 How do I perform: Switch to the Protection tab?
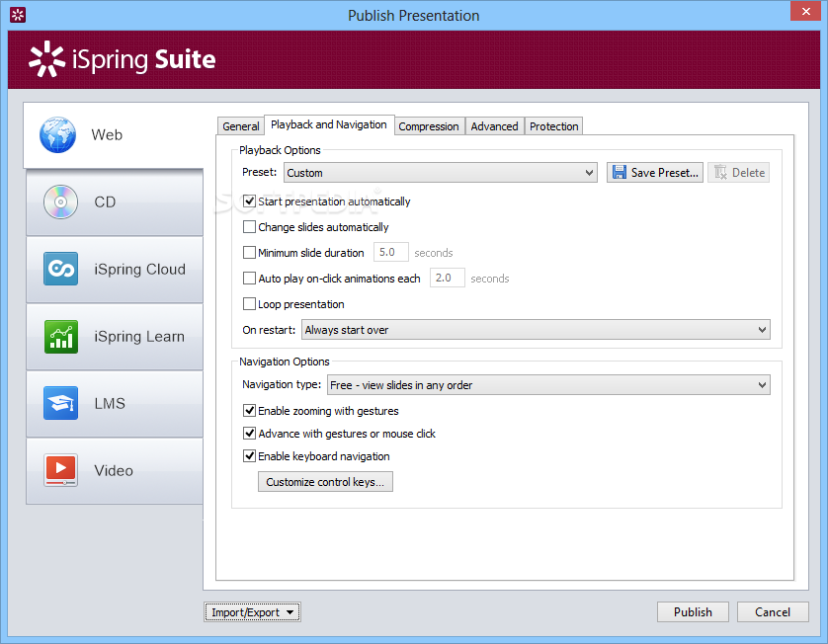[x=554, y=126]
